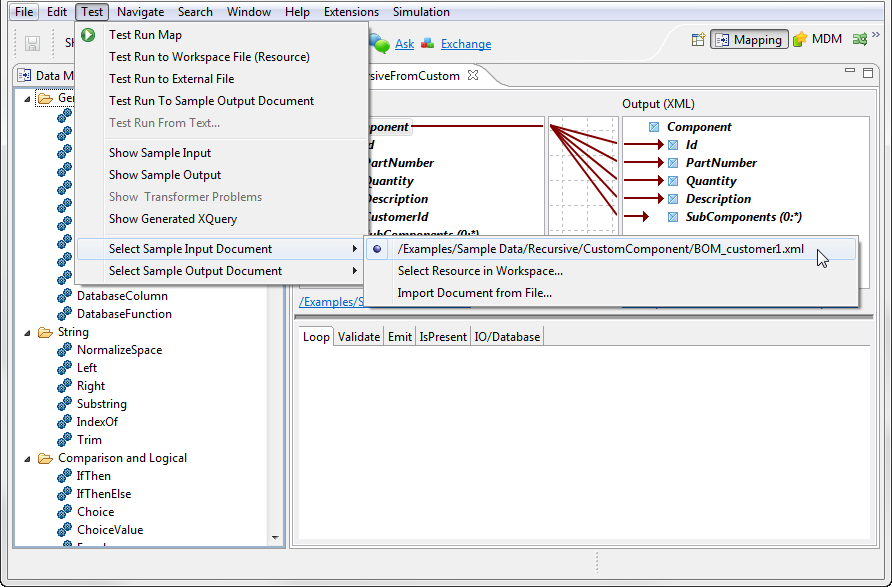Collapse the Comparison and Logical category
The width and height of the screenshot is (892, 587).
coord(27,458)
